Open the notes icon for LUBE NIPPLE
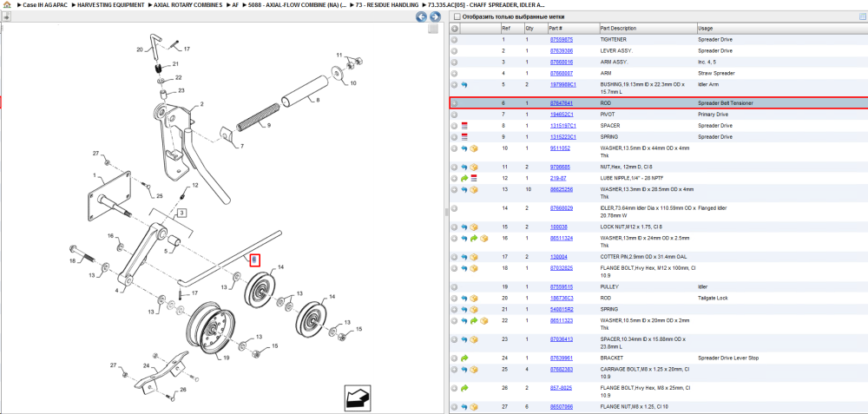The image size is (868, 414). (474, 178)
